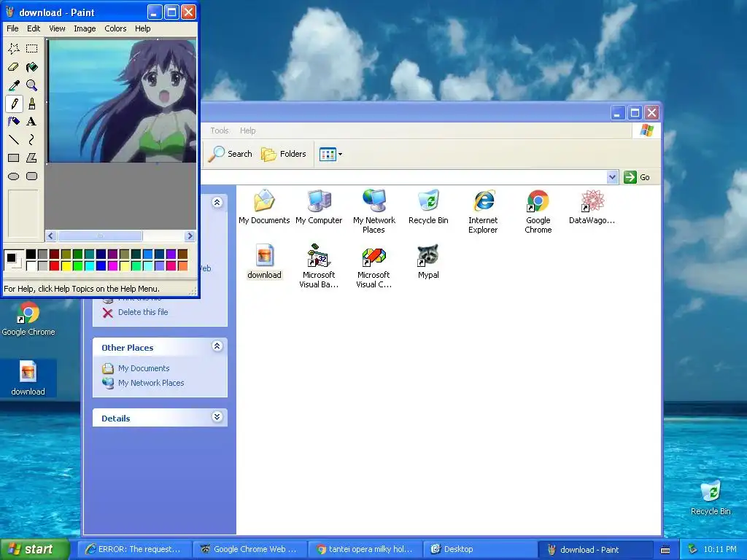Select the DataWago shortcut icon

tap(592, 206)
